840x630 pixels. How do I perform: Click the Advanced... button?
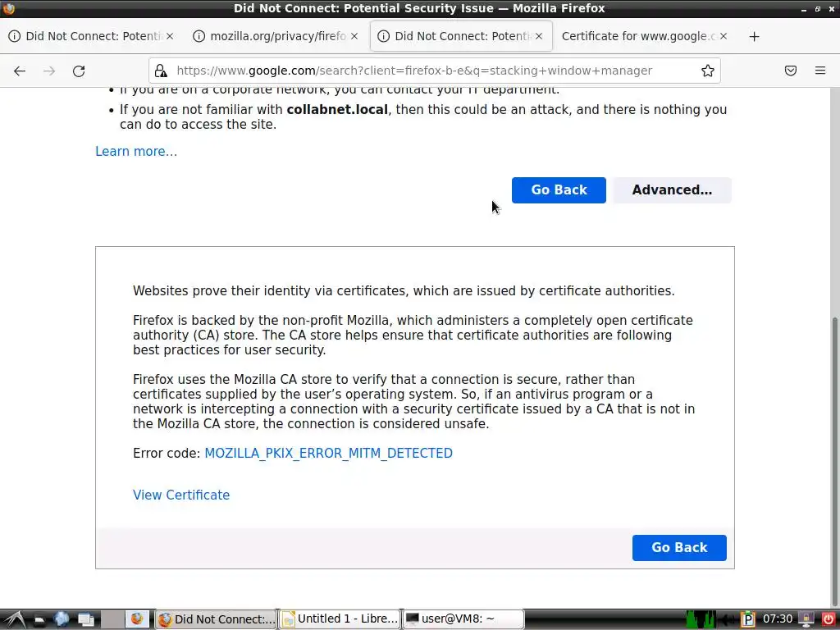click(x=672, y=190)
